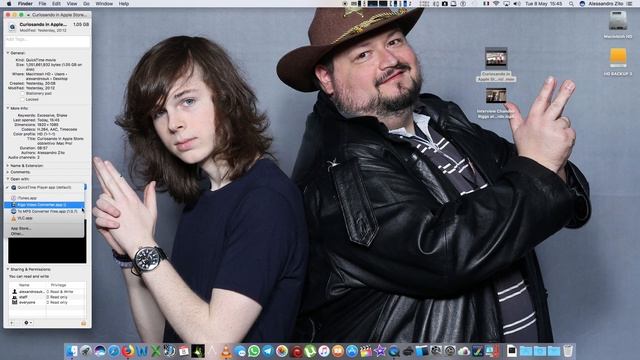Click Alessandro Zito user name in menu bar
The image size is (640, 360).
click(x=606, y=4)
